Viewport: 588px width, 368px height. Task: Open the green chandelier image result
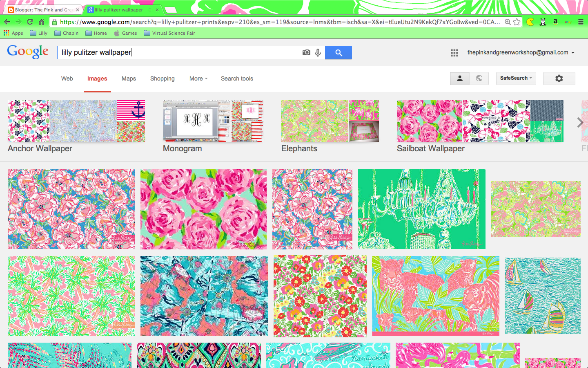(x=422, y=209)
